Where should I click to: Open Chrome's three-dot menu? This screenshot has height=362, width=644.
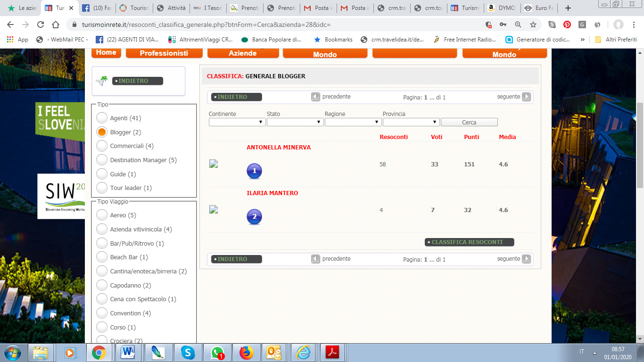coord(634,25)
